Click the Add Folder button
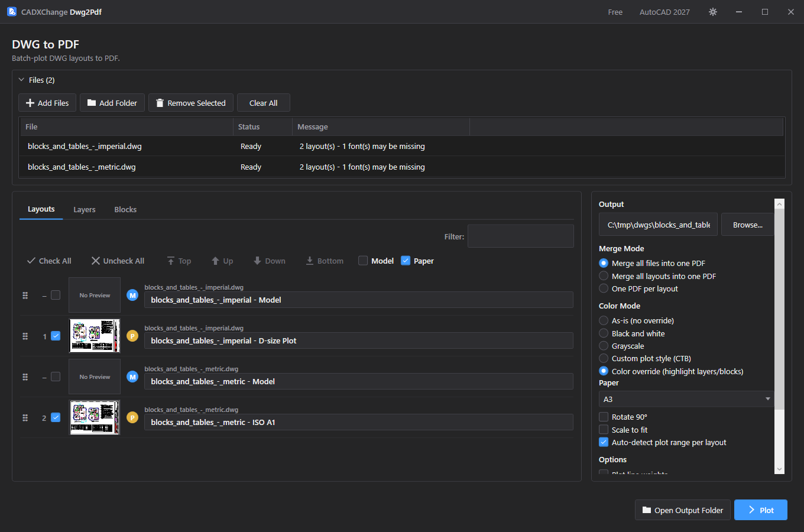Image resolution: width=804 pixels, height=532 pixels. click(x=112, y=103)
